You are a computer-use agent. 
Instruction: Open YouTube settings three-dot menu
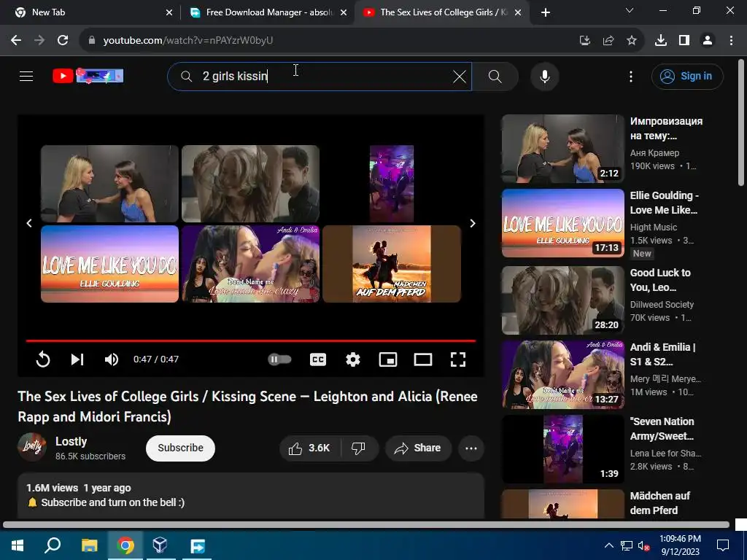point(631,76)
